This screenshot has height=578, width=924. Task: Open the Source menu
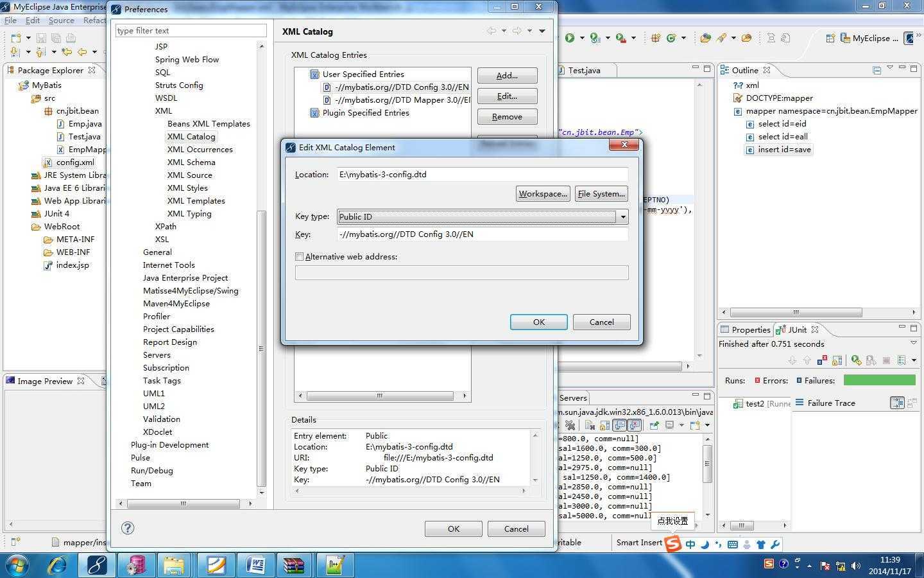(61, 21)
